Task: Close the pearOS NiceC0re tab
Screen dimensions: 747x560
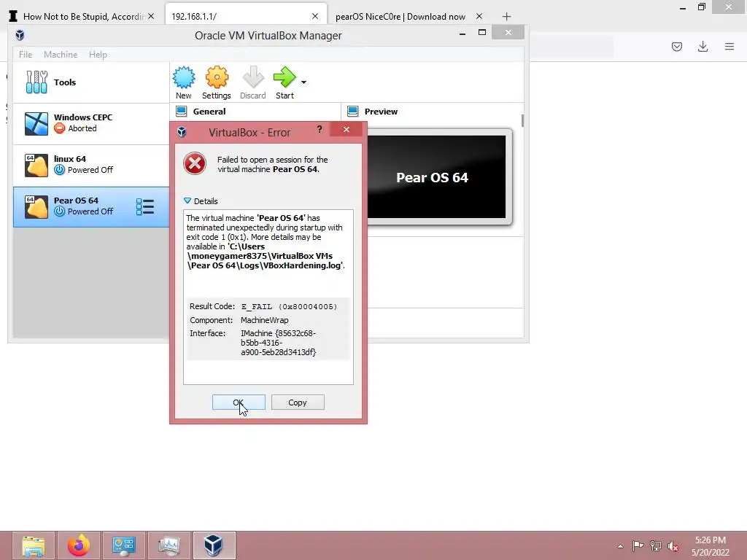Action: click(x=479, y=16)
